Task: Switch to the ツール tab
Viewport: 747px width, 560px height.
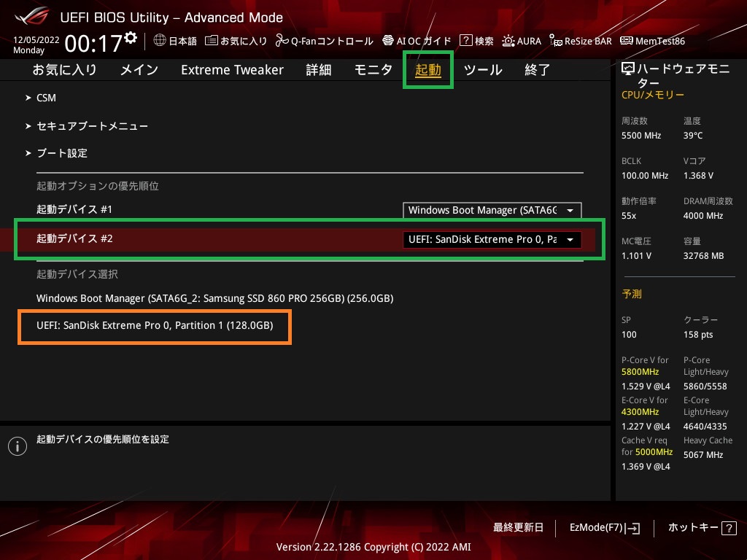Action: click(x=483, y=70)
